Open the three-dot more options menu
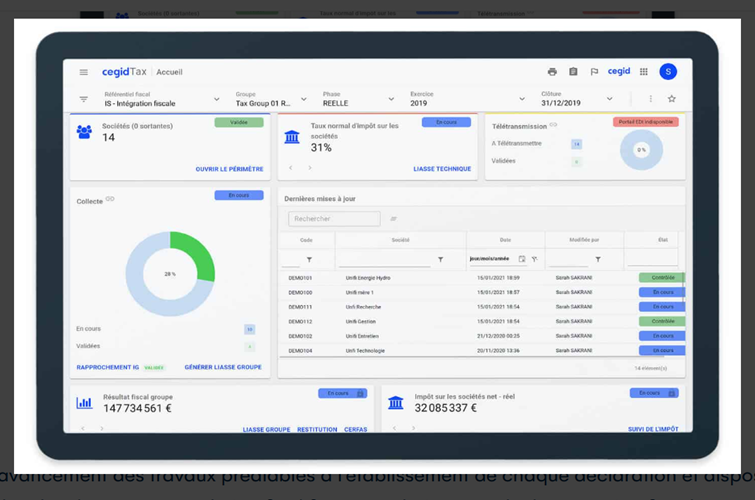This screenshot has height=500, width=755. point(650,99)
